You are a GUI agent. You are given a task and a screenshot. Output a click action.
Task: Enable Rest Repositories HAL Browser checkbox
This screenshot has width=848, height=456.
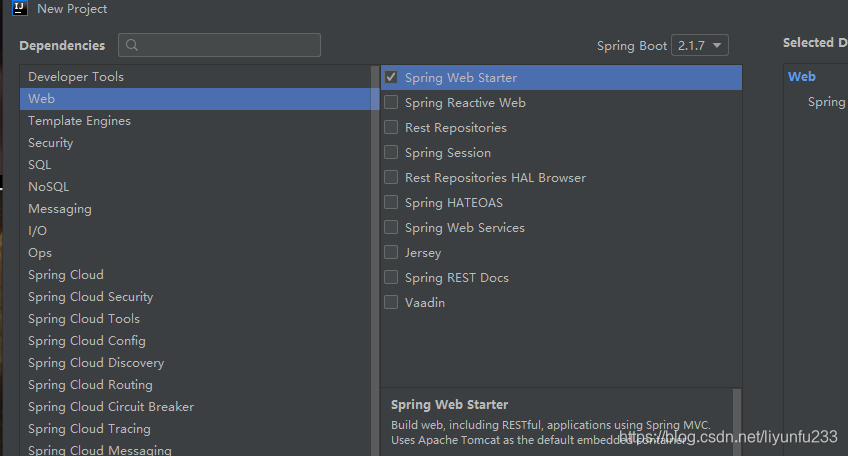click(391, 177)
